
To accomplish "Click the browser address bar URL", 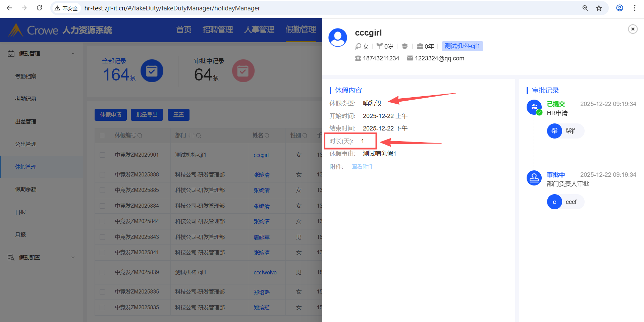I will pyautogui.click(x=172, y=8).
